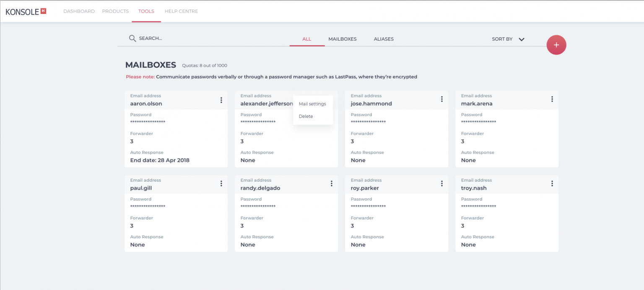Open the options menu on aaron.olson mailbox

tap(221, 100)
